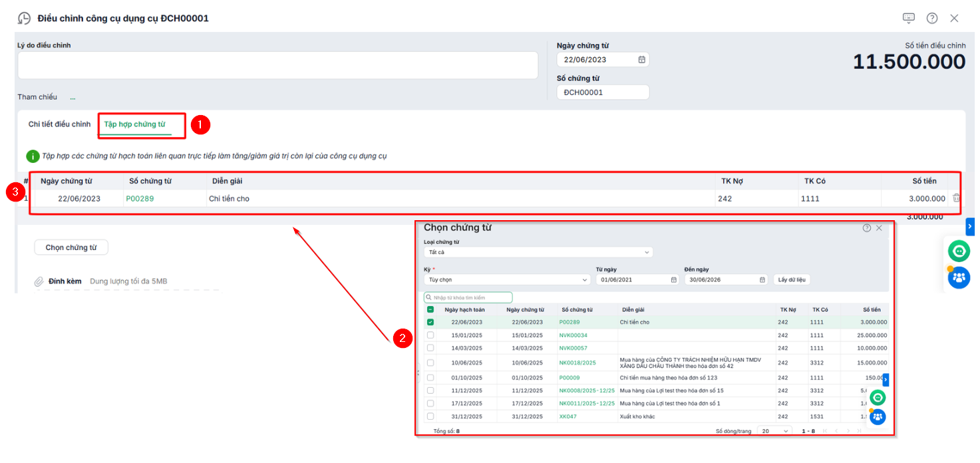This screenshot has height=463, width=980.
Task: Jump to first page in popup pagination
Action: coord(825,431)
